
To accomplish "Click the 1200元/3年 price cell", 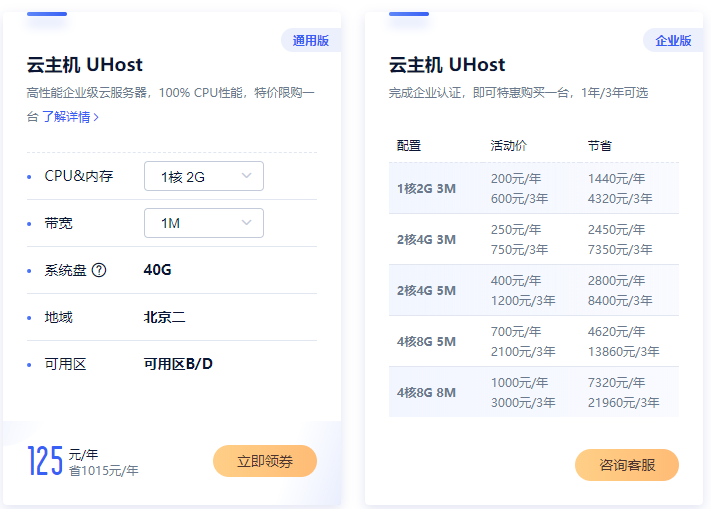I will click(523, 301).
